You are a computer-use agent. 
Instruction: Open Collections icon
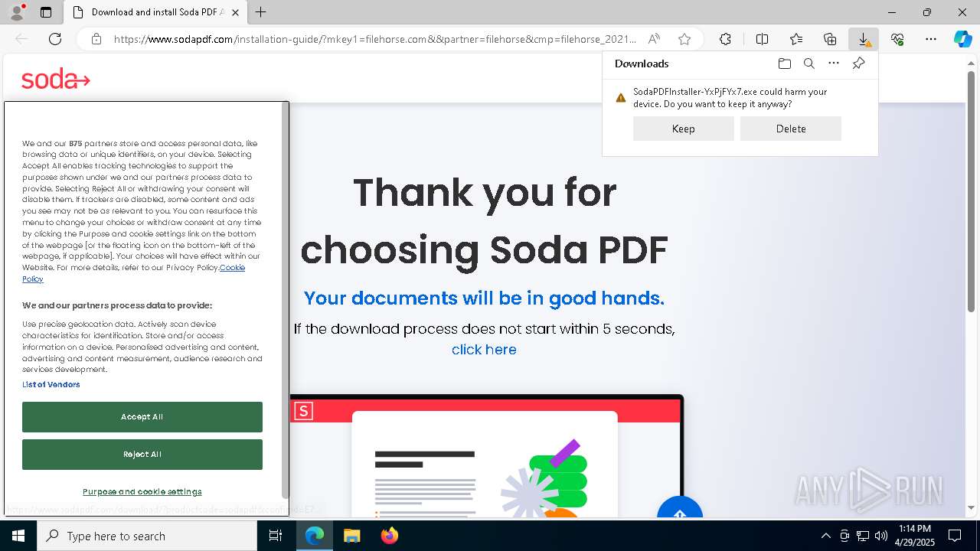click(x=830, y=39)
